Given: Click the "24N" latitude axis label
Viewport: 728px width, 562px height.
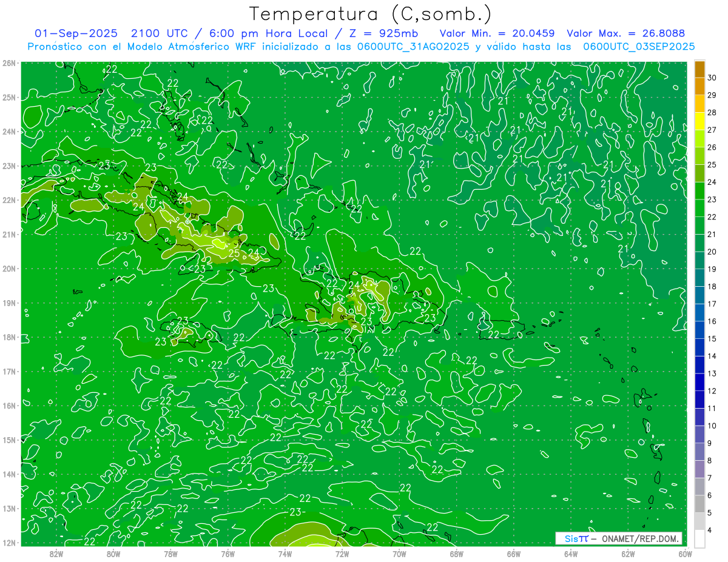Looking at the screenshot, I should point(8,132).
